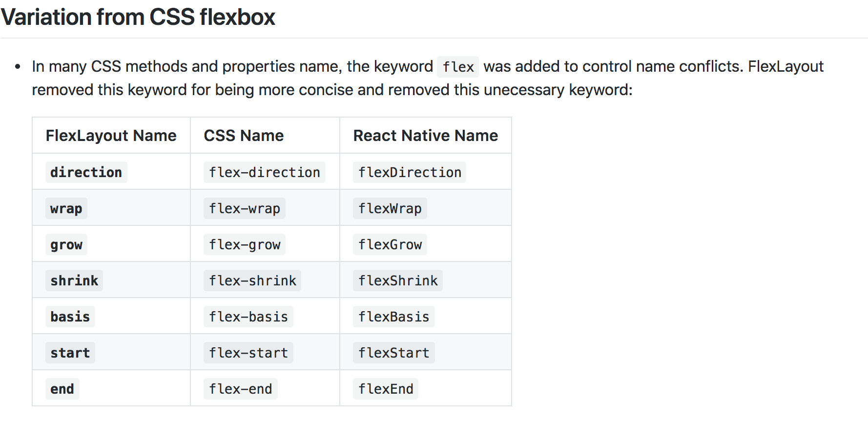This screenshot has height=421, width=868.
Task: Select the bold 'shrink' table cell
Action: (x=74, y=281)
